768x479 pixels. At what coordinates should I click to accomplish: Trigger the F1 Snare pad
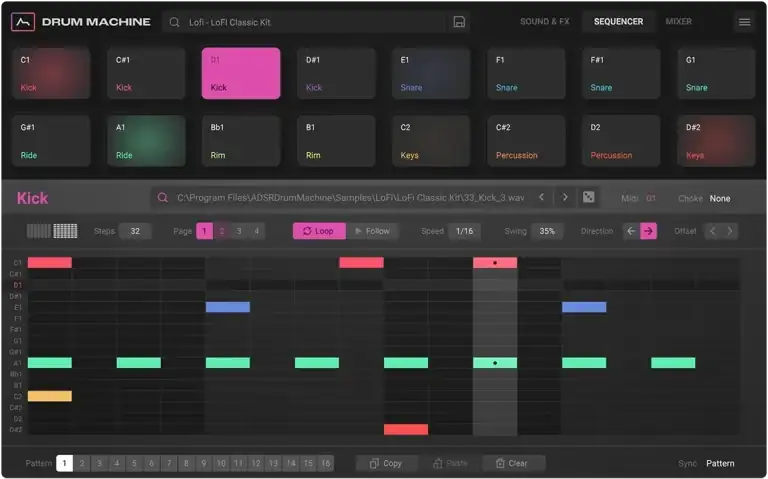[x=527, y=73]
